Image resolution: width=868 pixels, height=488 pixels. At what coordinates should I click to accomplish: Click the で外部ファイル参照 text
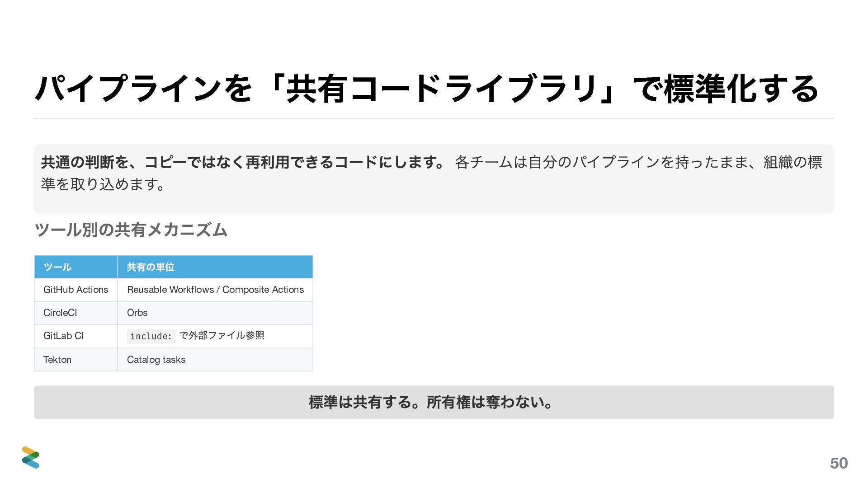222,336
